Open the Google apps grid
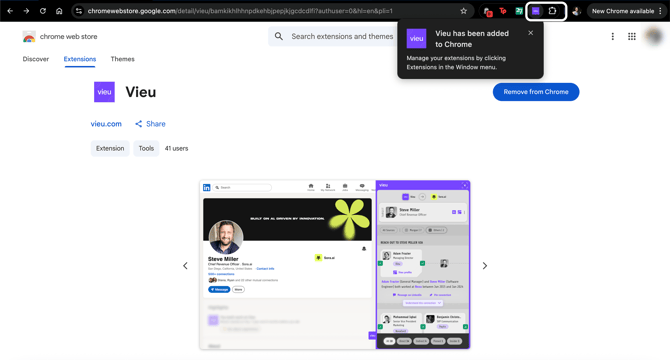 click(x=632, y=37)
